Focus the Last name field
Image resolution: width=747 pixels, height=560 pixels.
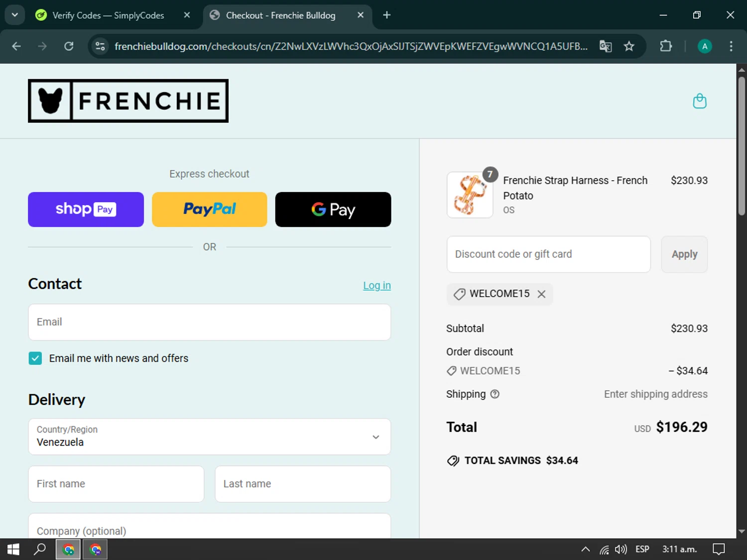pos(303,484)
